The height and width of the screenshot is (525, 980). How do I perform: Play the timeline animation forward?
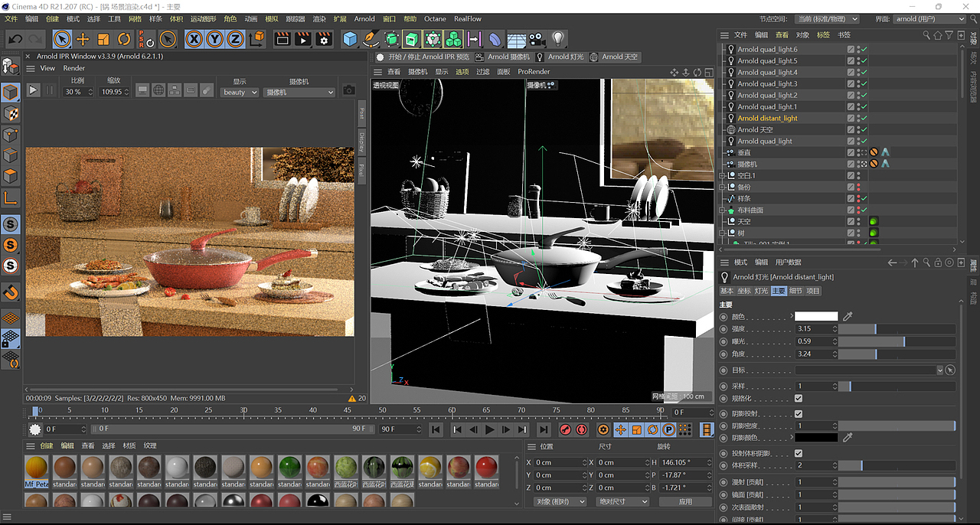tap(490, 430)
